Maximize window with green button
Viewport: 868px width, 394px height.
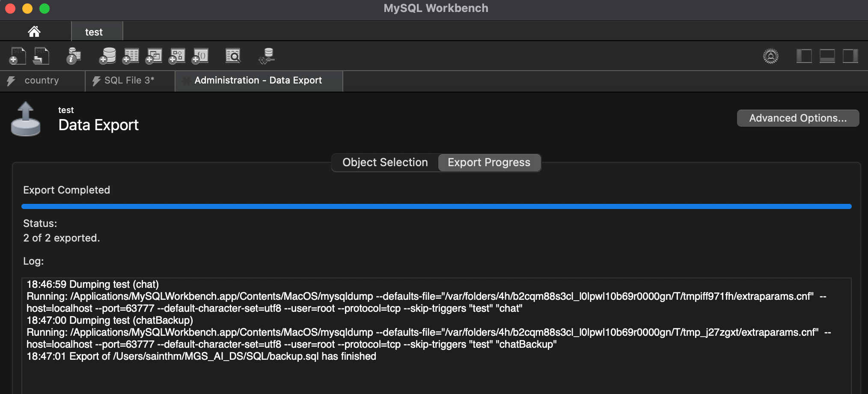45,9
